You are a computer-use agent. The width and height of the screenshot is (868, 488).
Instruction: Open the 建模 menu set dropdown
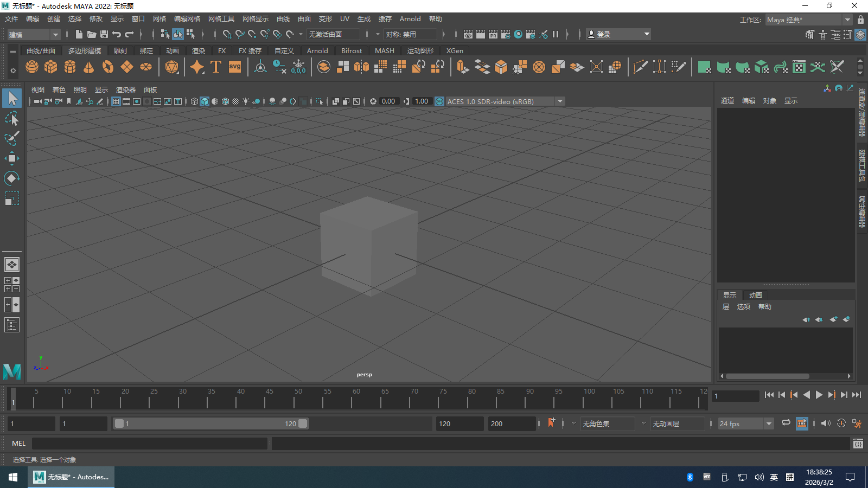pos(34,35)
